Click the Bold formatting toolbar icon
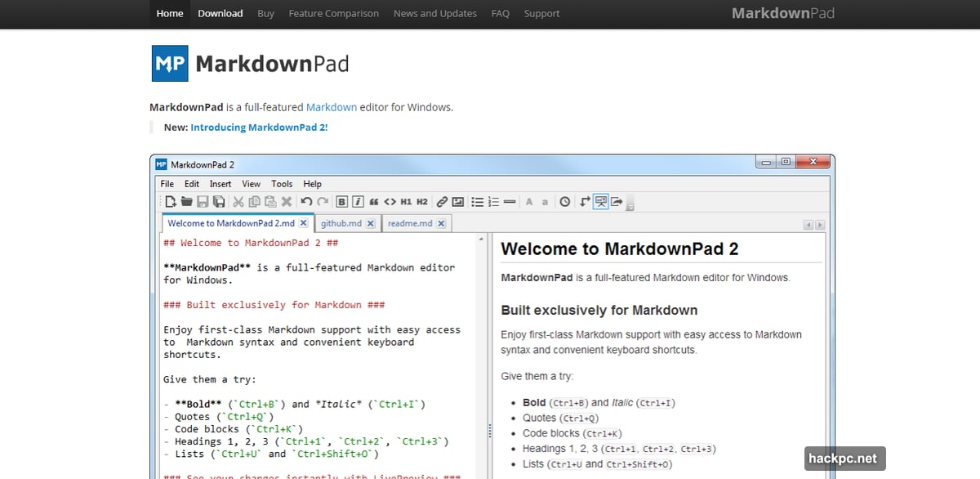The image size is (980, 479). click(x=342, y=202)
